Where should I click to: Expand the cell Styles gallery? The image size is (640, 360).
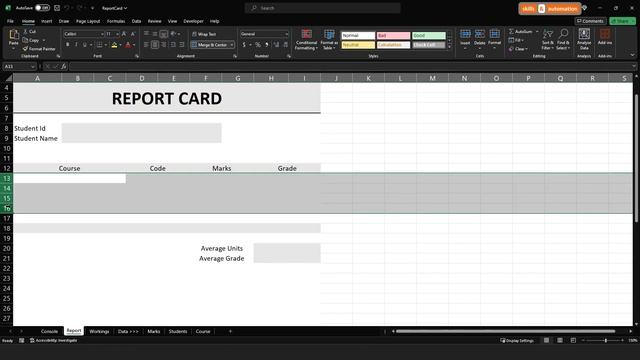click(x=449, y=47)
